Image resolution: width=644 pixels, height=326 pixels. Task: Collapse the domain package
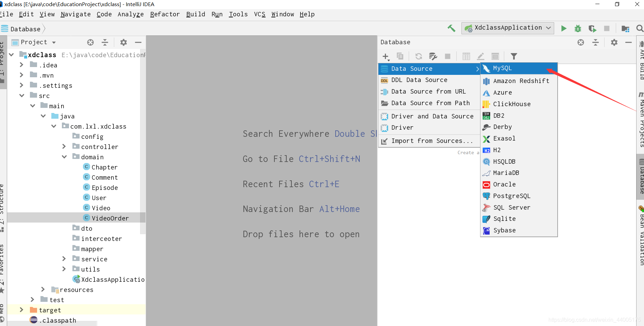64,157
